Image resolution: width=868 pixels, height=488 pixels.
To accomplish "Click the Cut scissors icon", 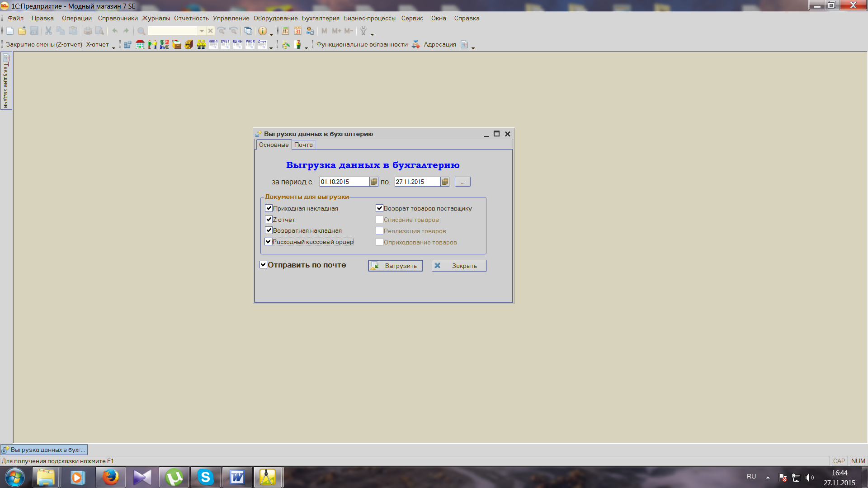I will pyautogui.click(x=48, y=31).
